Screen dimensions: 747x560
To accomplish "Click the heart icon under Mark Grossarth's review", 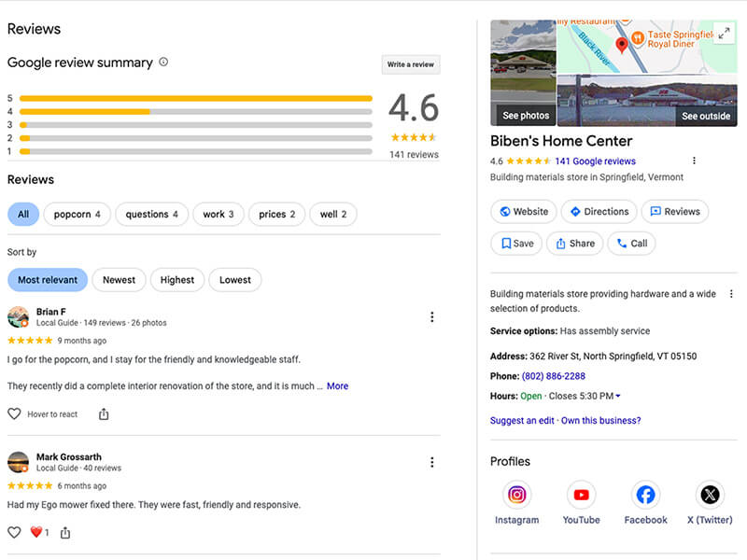I will [x=14, y=532].
